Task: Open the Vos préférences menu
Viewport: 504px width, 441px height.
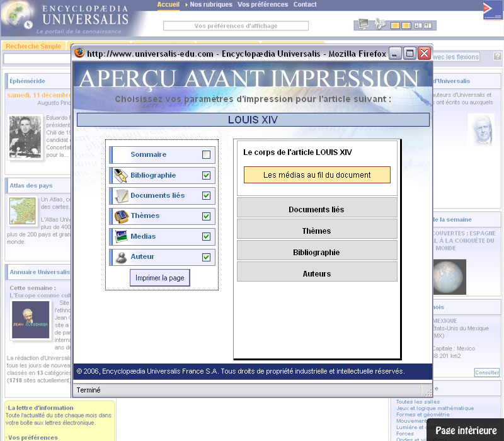Action: tap(263, 4)
